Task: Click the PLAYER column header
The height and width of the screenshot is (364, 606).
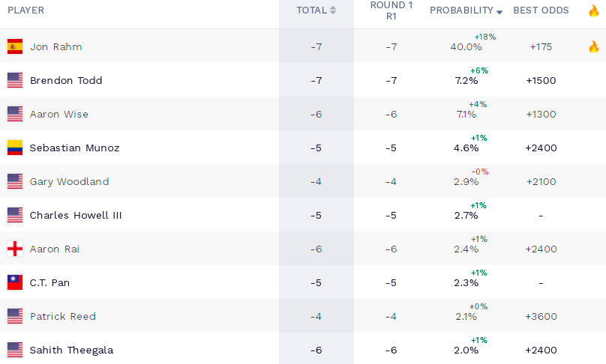Action: pos(26,10)
